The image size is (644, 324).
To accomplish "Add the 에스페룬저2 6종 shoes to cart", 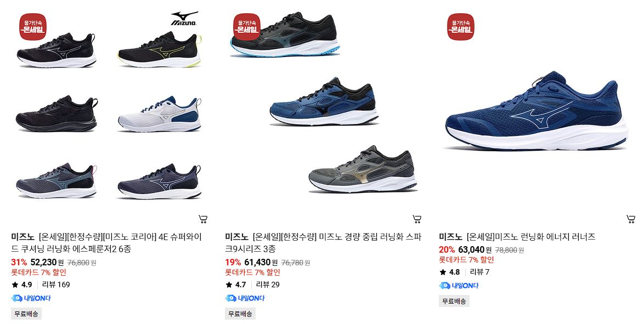I will (x=203, y=219).
